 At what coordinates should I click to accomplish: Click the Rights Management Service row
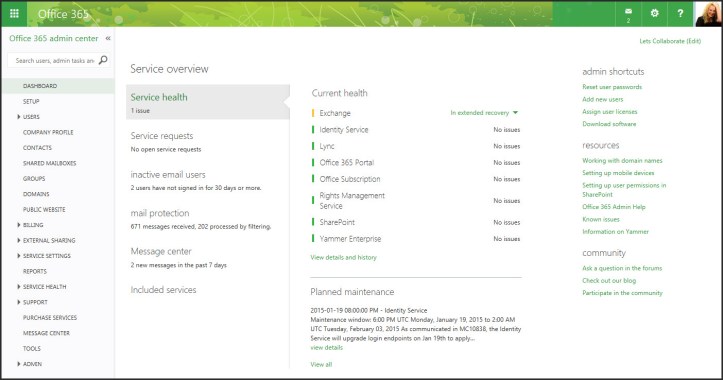(x=352, y=201)
